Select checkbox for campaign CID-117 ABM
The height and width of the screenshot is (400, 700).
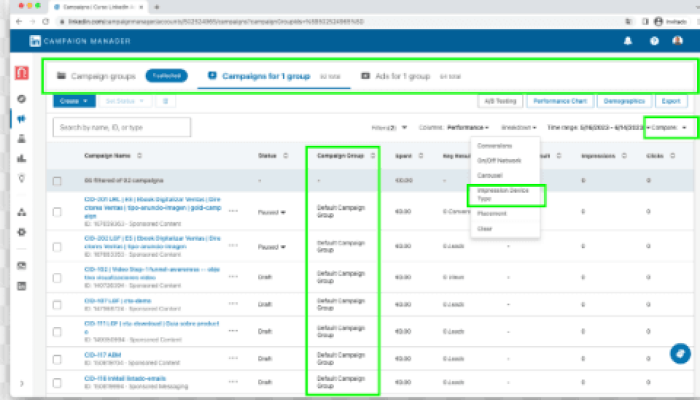pos(58,359)
